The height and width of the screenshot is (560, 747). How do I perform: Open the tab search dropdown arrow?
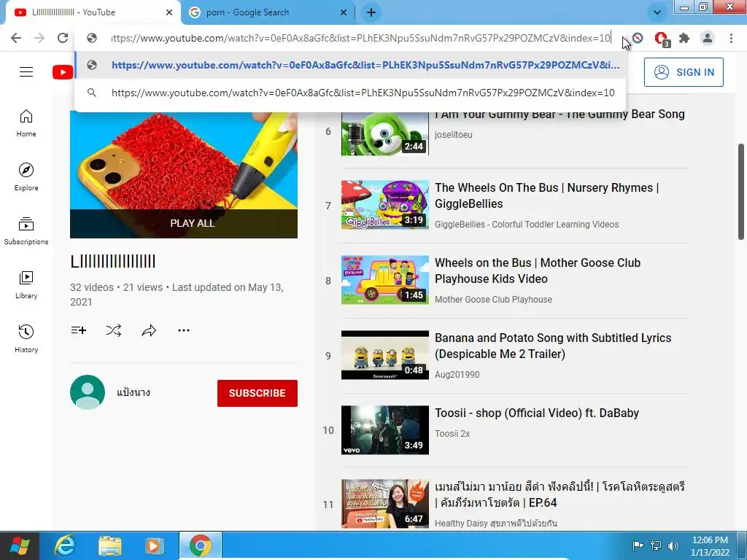click(657, 12)
